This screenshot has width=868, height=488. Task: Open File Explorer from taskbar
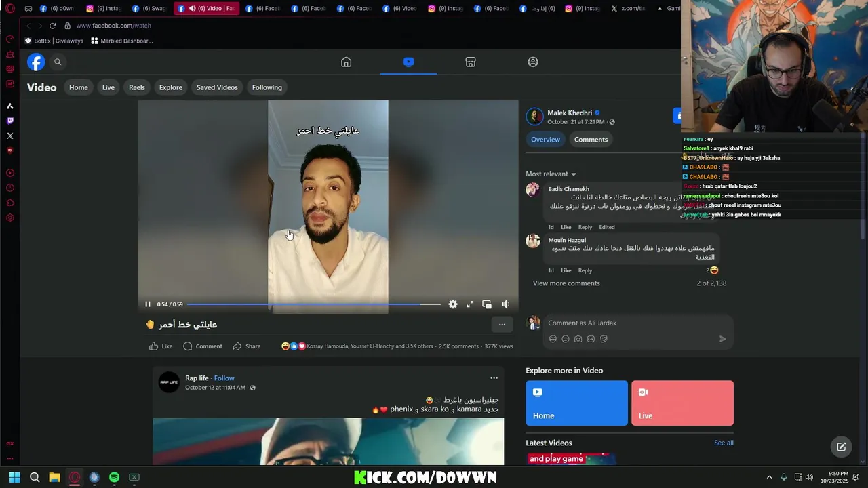point(55,477)
